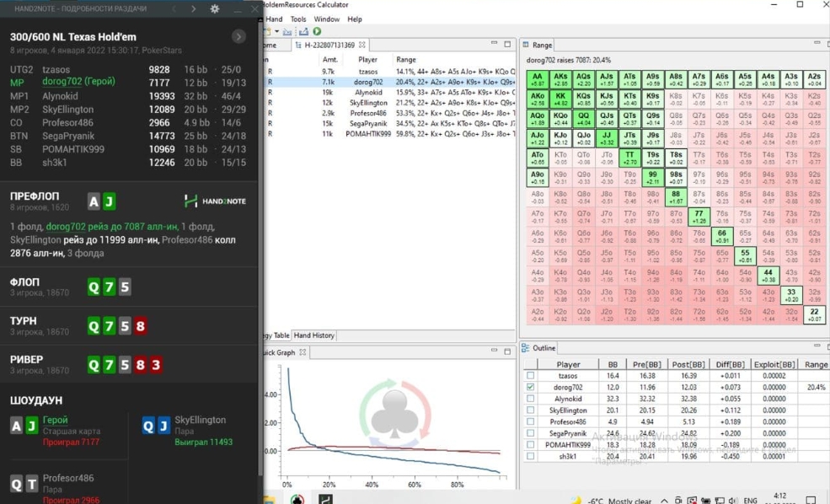Click round arrow button beside game title
This screenshot has width=830, height=504.
coord(238,36)
